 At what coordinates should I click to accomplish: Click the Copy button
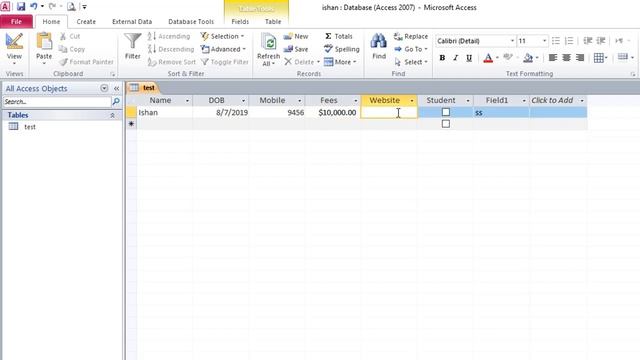coord(72,49)
